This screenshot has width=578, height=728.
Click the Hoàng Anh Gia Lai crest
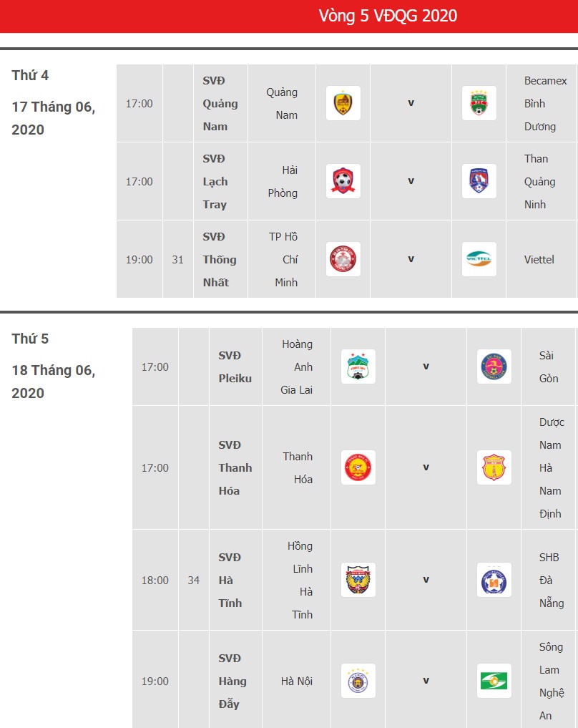click(358, 367)
